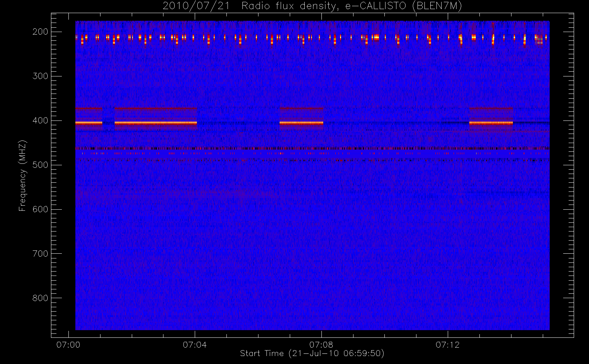Click the 200 frequency tick label
The height and width of the screenshot is (364, 589).
pyautogui.click(x=40, y=32)
